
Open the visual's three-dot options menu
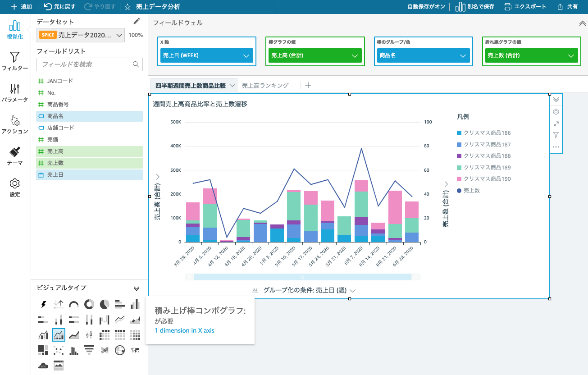pos(556,146)
